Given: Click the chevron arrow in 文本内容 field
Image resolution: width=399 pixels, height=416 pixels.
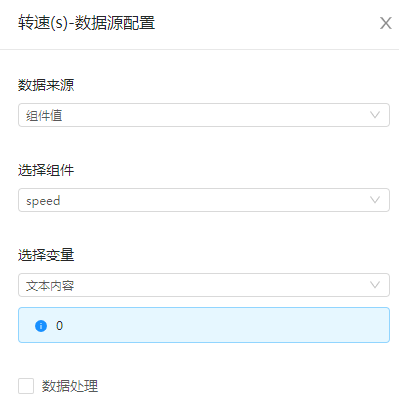Looking at the screenshot, I should click(x=375, y=285).
